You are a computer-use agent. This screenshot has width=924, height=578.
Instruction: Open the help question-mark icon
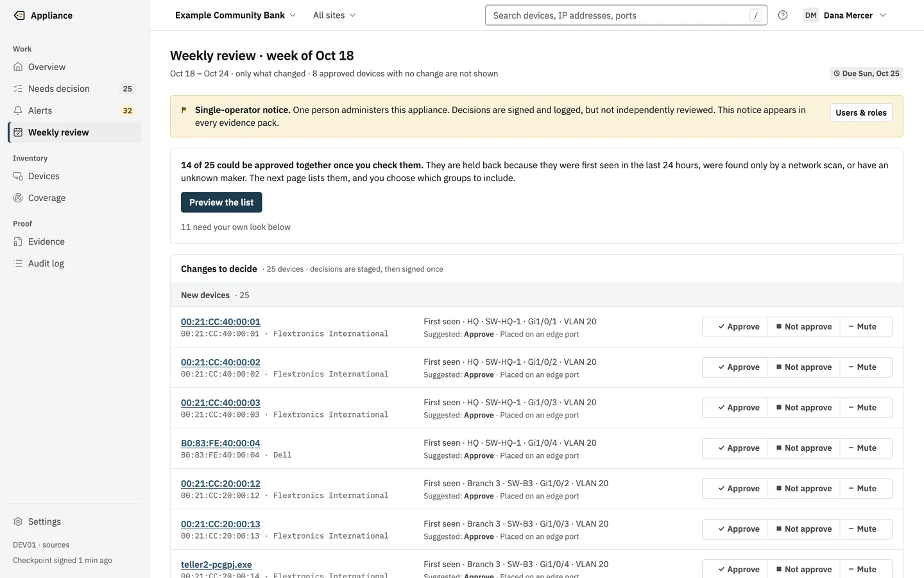(783, 15)
